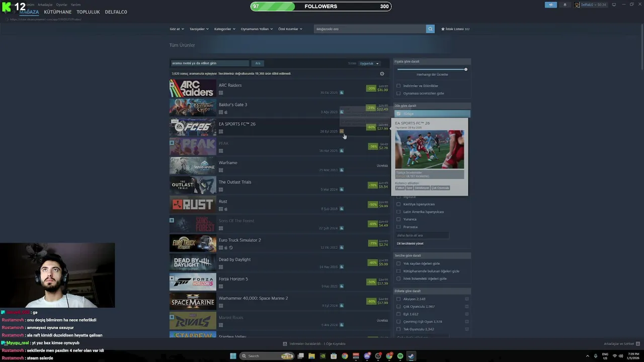Open the search results settings gear

[382, 74]
